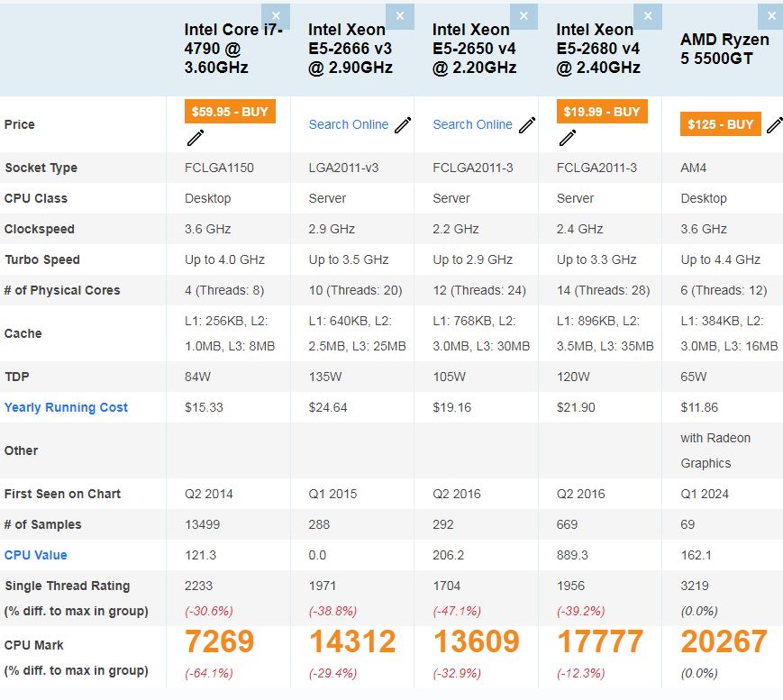
Task: Click 3219 single thread rating
Action: point(695,586)
